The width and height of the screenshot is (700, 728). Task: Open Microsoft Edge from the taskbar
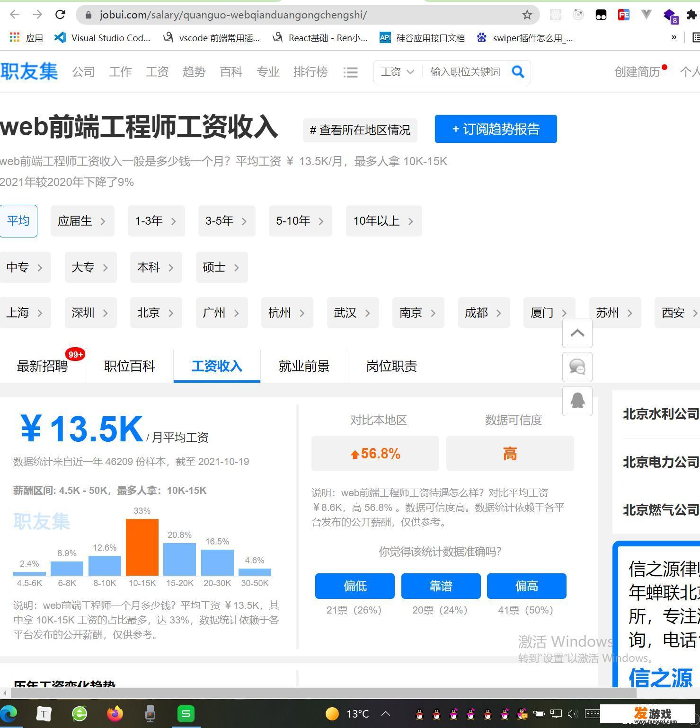[9, 713]
